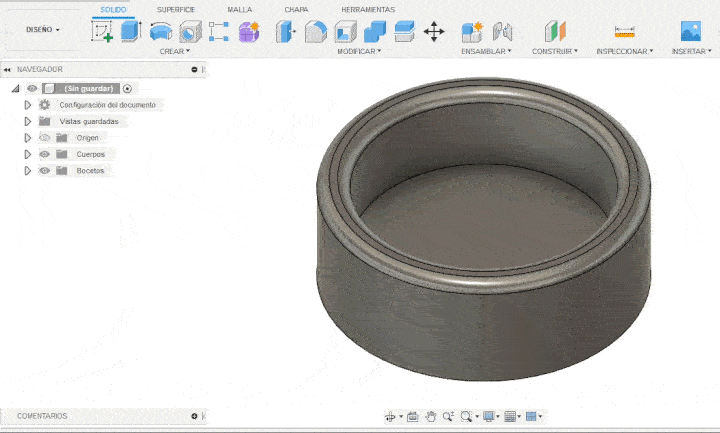Select the Create Sketch tool
Screen dimensions: 720x433
pos(102,31)
